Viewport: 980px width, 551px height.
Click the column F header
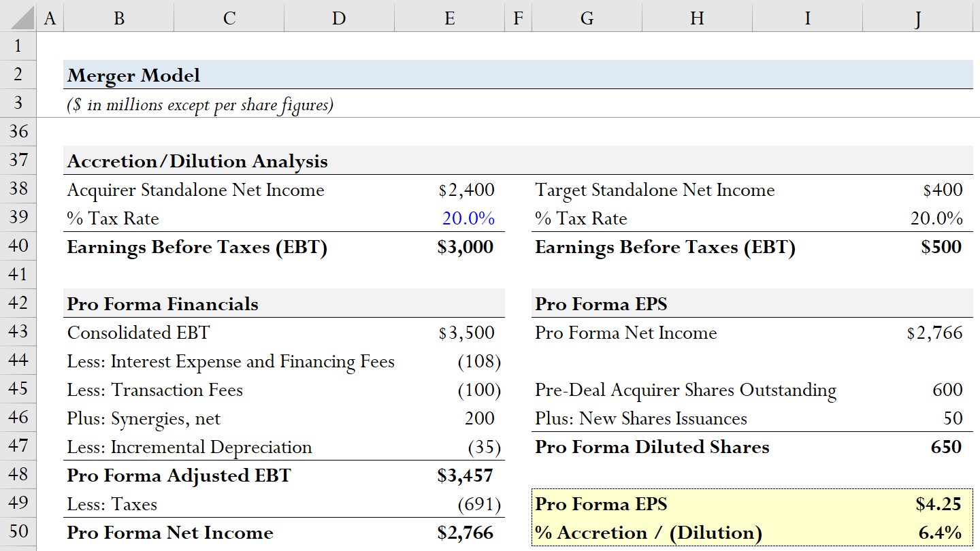pyautogui.click(x=518, y=18)
